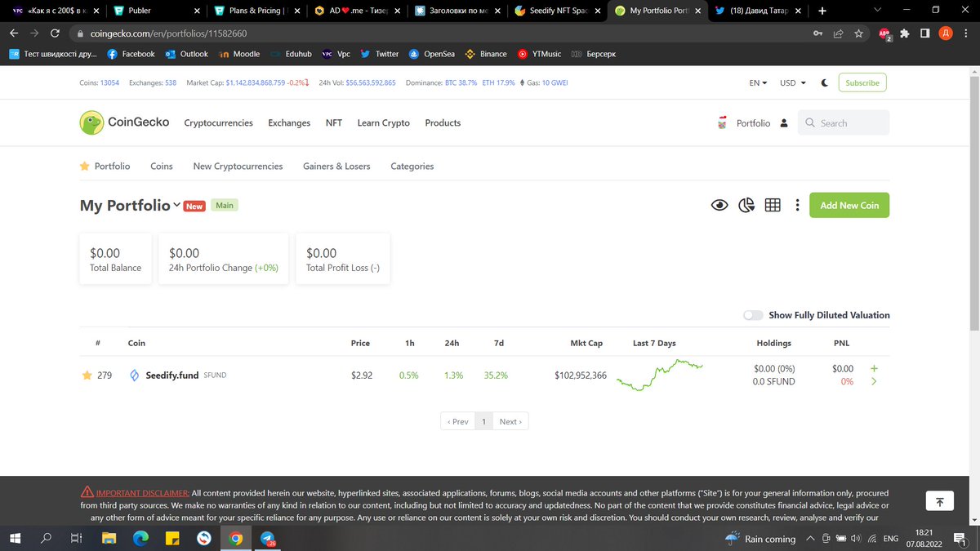
Task: Toggle dark mode moon icon
Action: pos(825,82)
